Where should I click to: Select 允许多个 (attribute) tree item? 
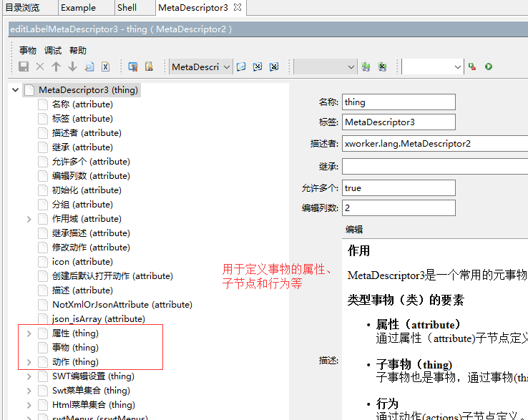tap(91, 162)
